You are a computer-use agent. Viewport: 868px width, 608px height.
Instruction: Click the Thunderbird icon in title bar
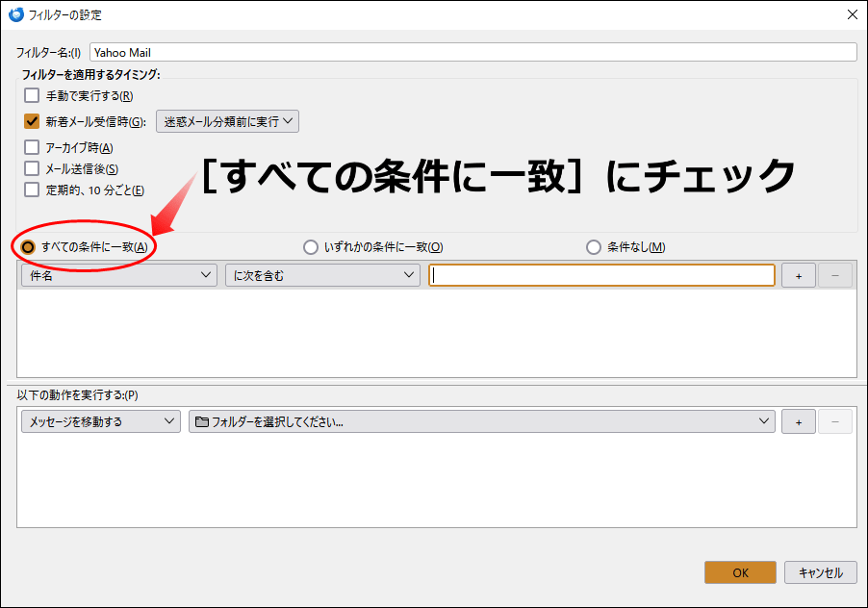[16, 14]
